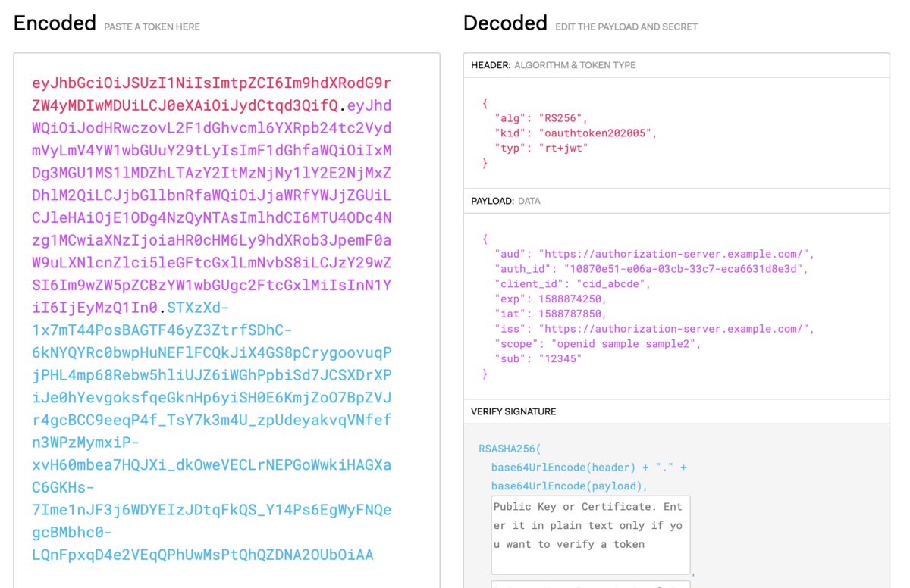Click the "sub": "12345" line

[538, 358]
